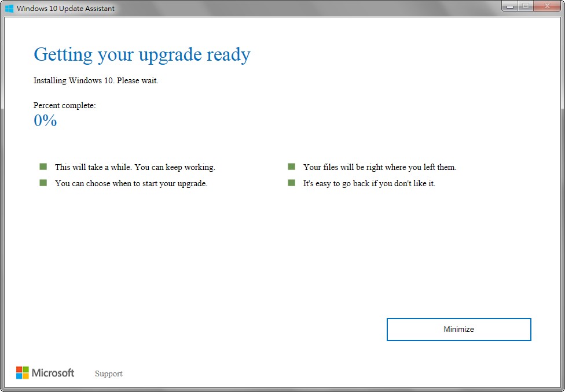Click the 0% percent complete value
This screenshot has height=392, width=565.
[x=45, y=121]
